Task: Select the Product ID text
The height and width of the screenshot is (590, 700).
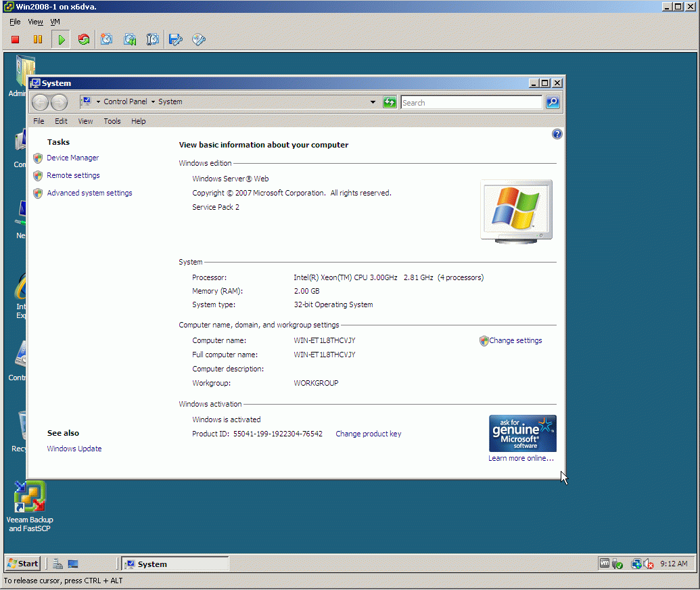Action: pyautogui.click(x=257, y=434)
